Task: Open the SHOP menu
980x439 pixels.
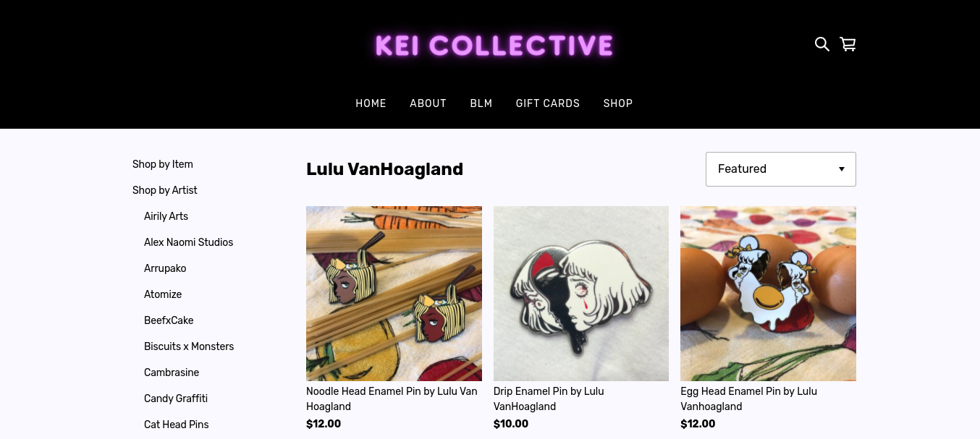Action: (618, 103)
